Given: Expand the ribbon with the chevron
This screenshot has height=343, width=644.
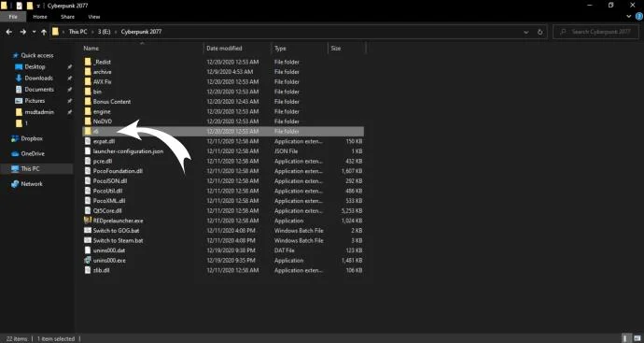Looking at the screenshot, I should coord(629,17).
